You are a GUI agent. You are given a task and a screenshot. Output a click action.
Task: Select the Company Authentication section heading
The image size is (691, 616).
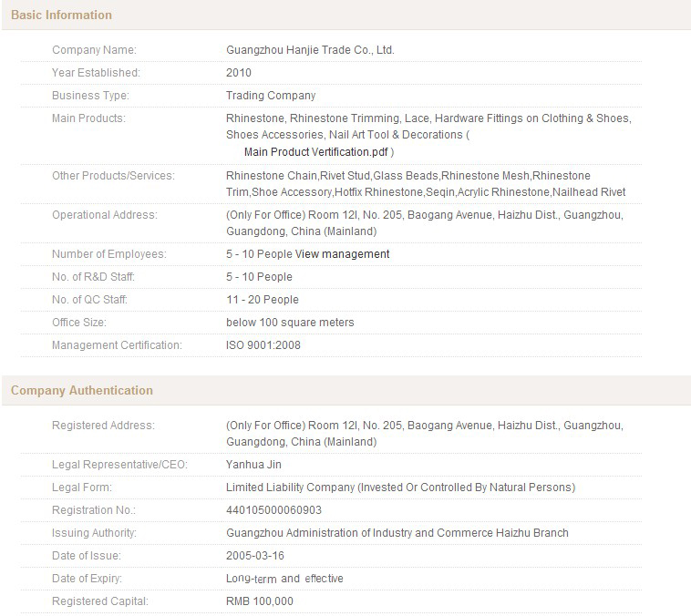pyautogui.click(x=82, y=390)
